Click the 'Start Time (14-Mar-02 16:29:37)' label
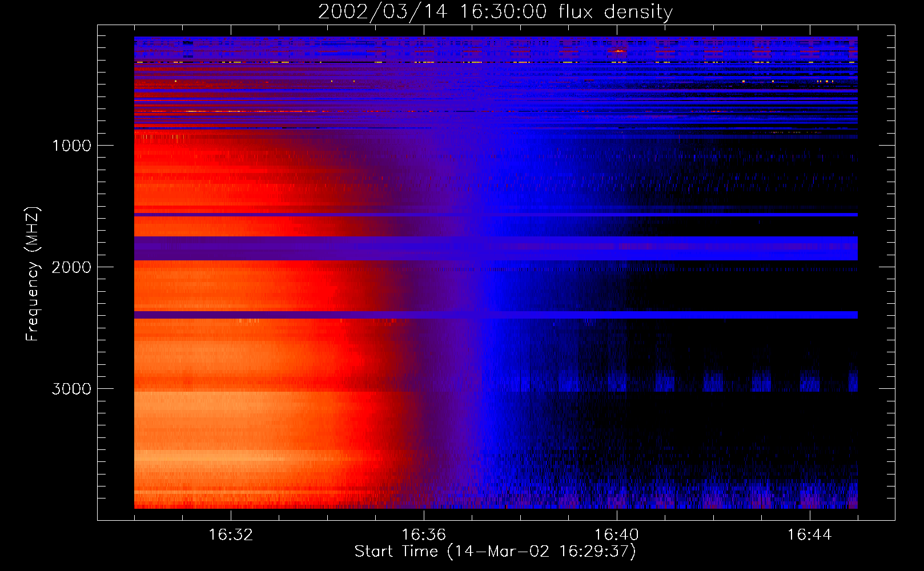924x571 pixels. pos(495,552)
